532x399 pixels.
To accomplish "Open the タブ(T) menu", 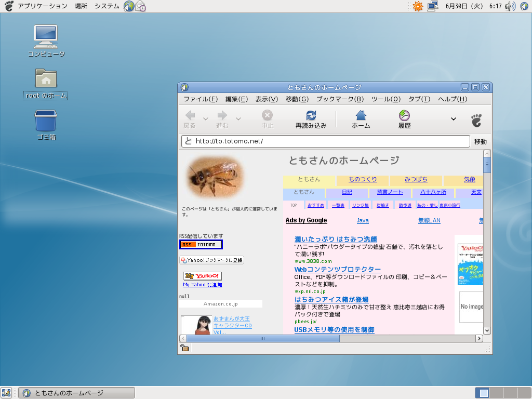I will pos(419,99).
